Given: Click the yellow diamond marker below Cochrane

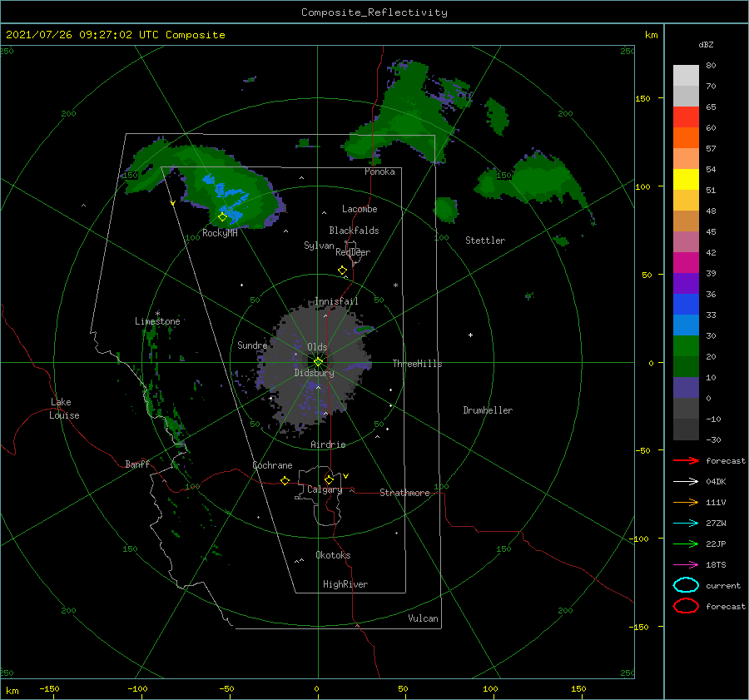Looking at the screenshot, I should tap(285, 480).
